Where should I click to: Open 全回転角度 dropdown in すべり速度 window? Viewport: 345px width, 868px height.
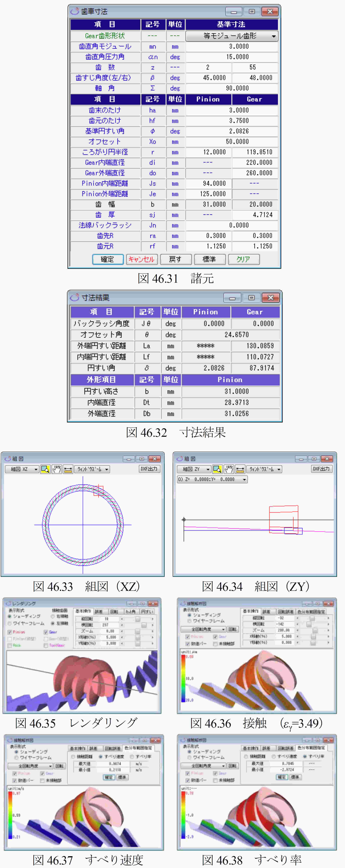pos(30,766)
